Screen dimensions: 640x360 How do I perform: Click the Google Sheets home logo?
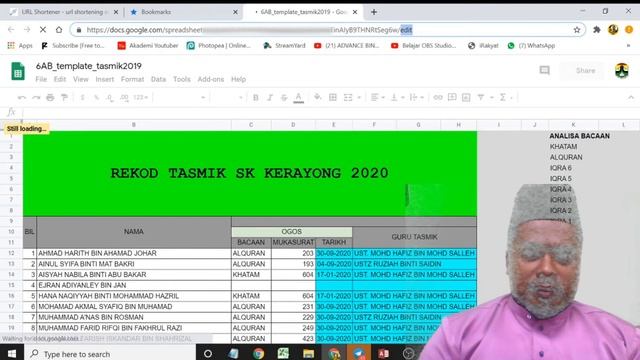coord(18,71)
